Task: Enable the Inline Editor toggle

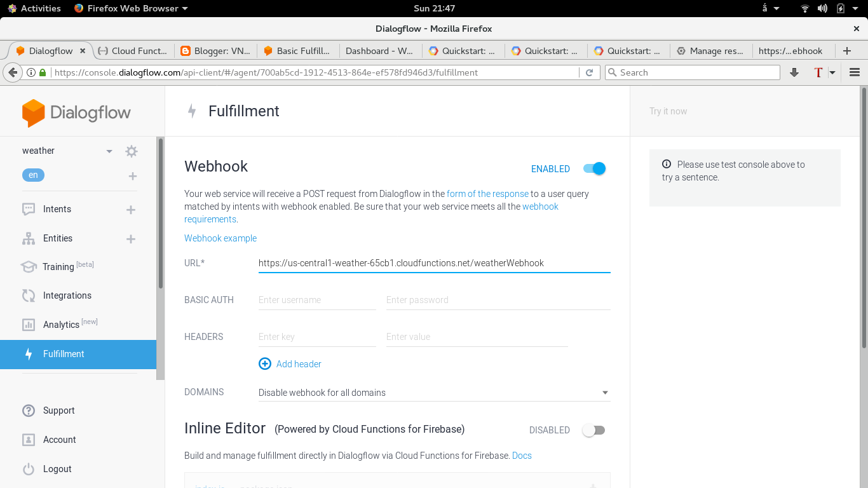Action: (x=593, y=430)
